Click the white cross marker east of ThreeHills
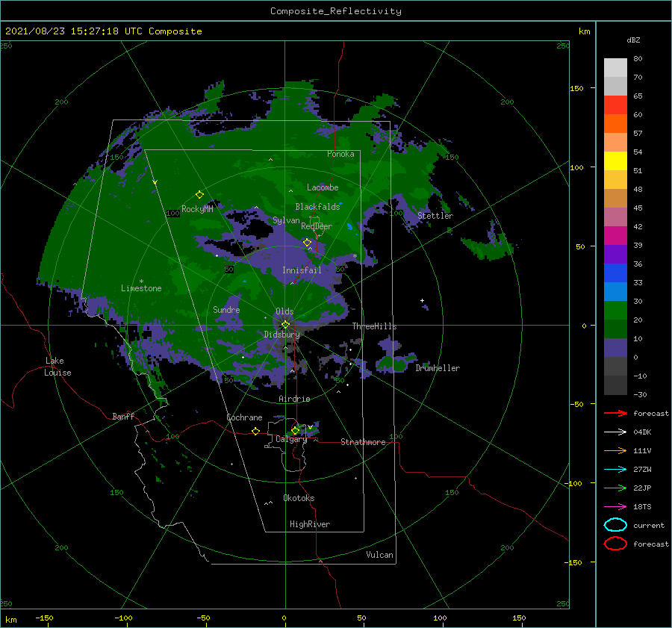 point(422,300)
